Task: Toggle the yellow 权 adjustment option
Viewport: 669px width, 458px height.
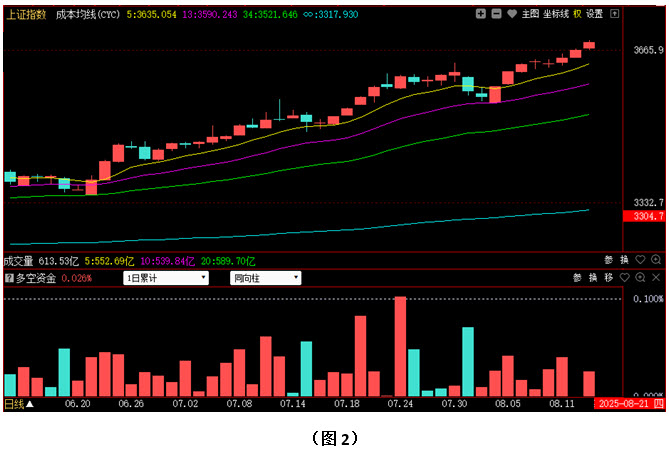Action: 577,14
